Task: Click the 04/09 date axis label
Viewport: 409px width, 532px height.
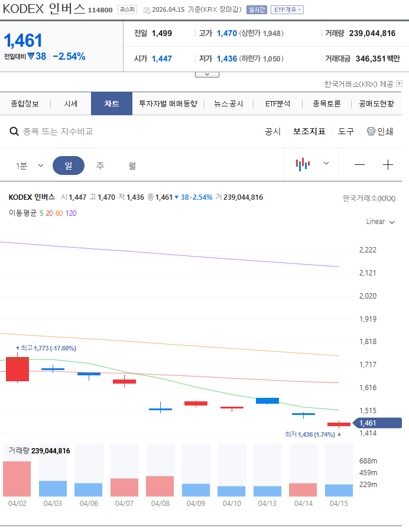Action: click(196, 504)
